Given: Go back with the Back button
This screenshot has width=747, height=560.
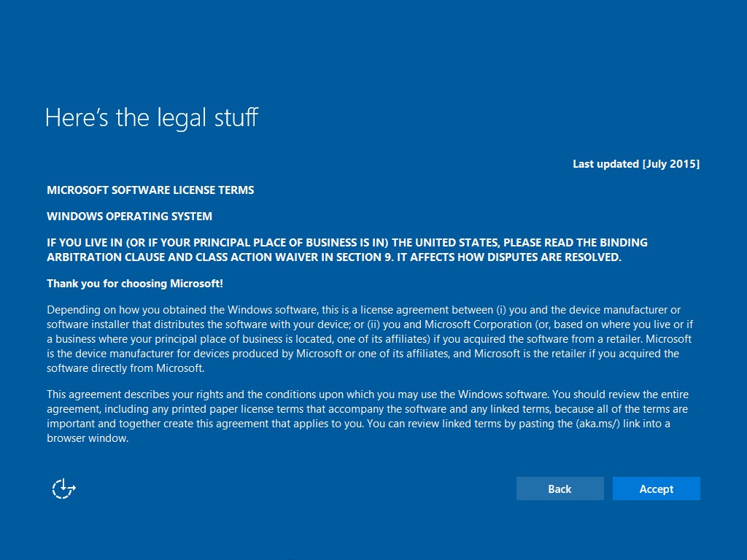Looking at the screenshot, I should (x=560, y=489).
